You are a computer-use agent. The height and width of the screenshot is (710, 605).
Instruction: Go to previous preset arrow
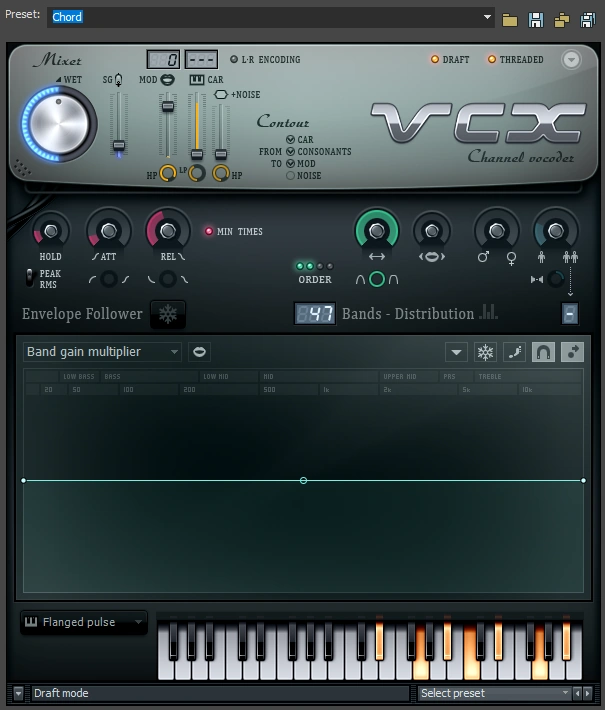click(577, 693)
